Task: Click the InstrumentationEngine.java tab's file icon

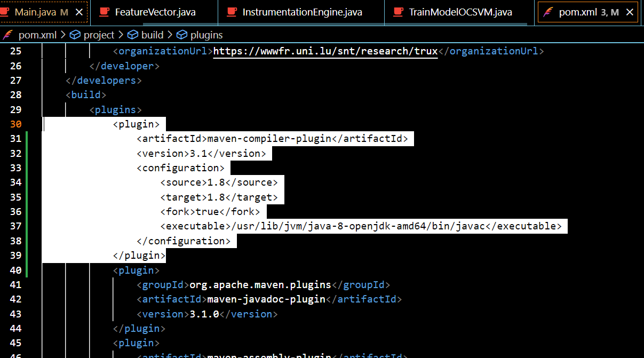Action: (232, 12)
